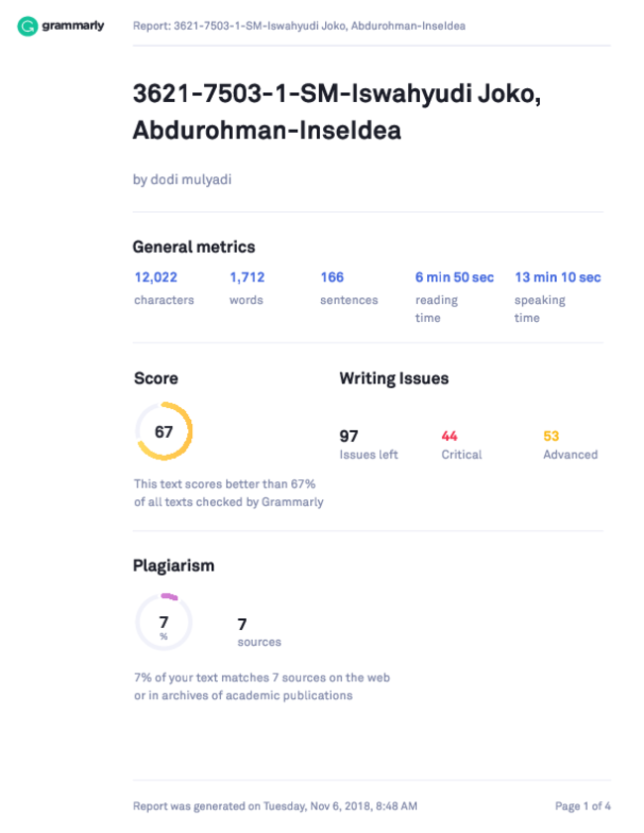Click the score ring showing 67
Viewport: 644px width, 833px height.
click(163, 432)
